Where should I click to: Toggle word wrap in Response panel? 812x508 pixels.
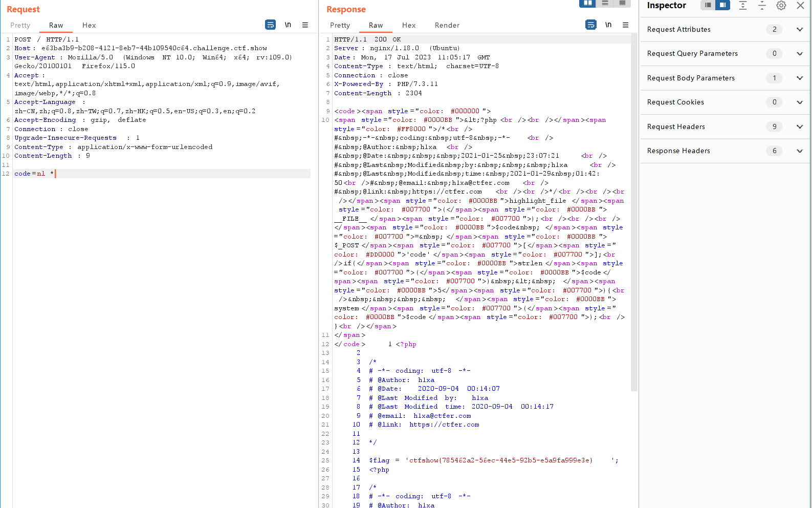pos(590,25)
